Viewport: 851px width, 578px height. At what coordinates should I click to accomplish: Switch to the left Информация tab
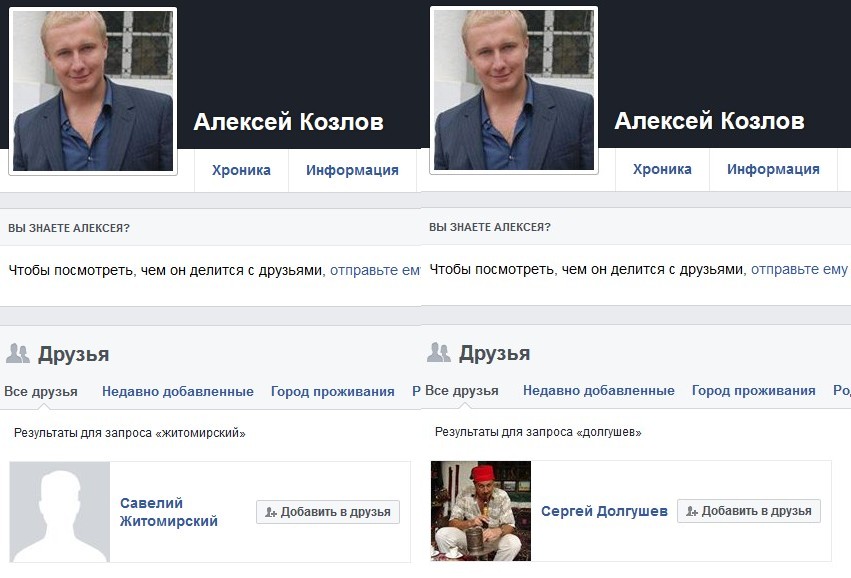coord(352,170)
